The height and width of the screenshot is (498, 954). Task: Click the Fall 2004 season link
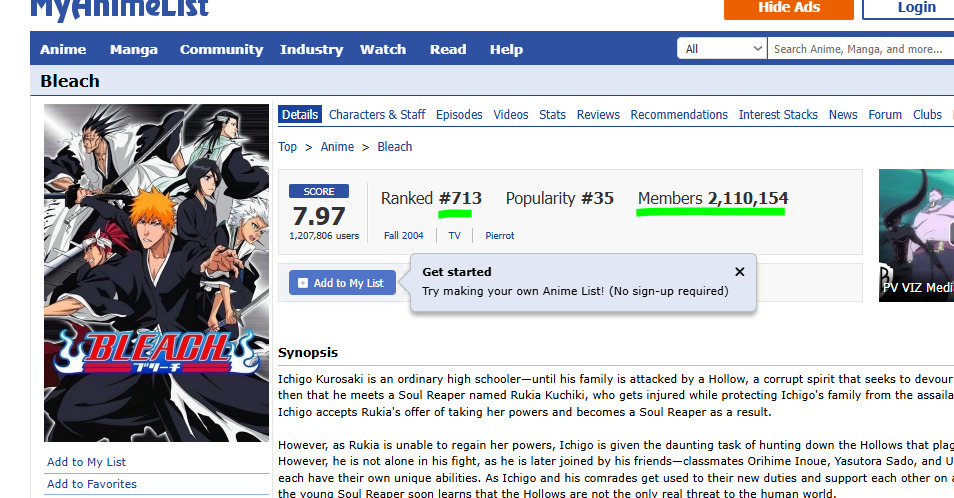coord(403,235)
